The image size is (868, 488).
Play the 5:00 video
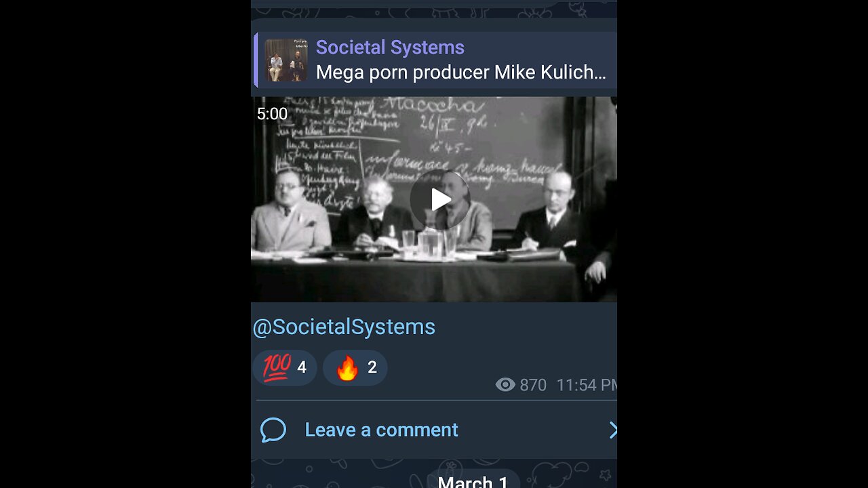pyautogui.click(x=440, y=200)
